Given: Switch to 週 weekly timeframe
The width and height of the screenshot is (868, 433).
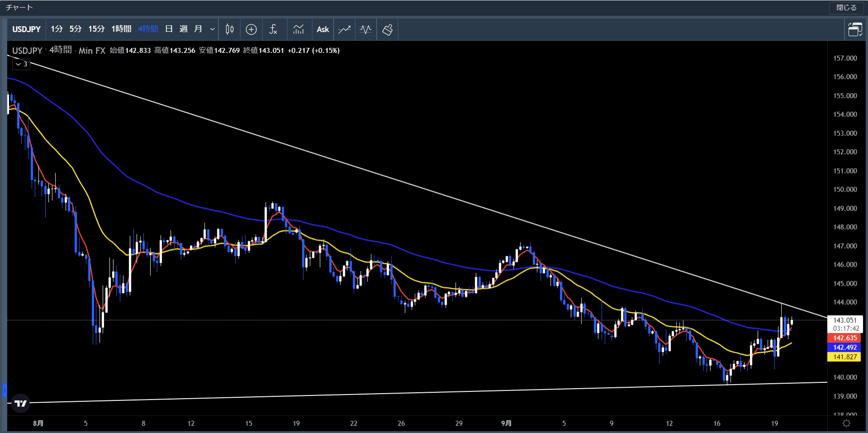Looking at the screenshot, I should (x=184, y=29).
